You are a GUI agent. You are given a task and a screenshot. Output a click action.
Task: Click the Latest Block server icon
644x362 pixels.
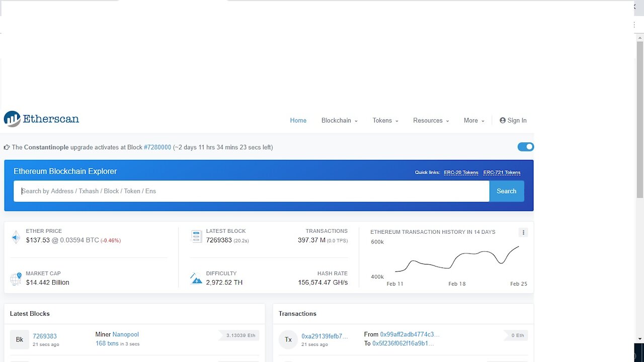pos(196,236)
